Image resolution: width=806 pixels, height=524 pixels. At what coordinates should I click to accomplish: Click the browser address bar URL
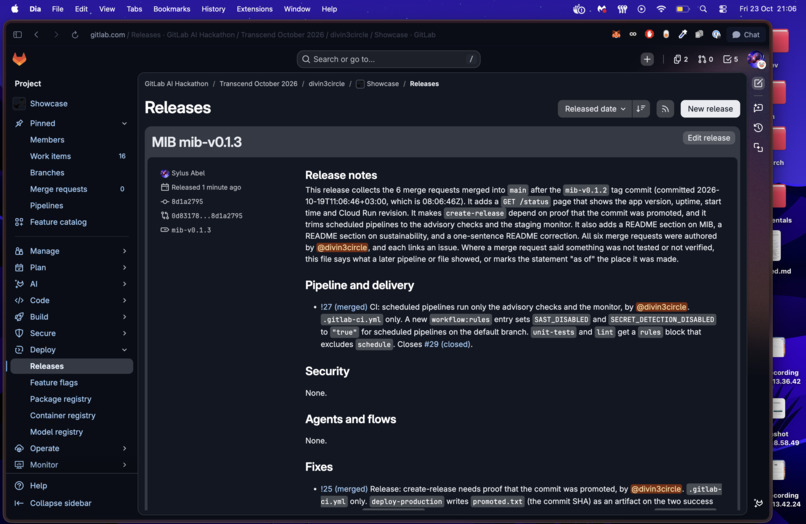tap(262, 34)
